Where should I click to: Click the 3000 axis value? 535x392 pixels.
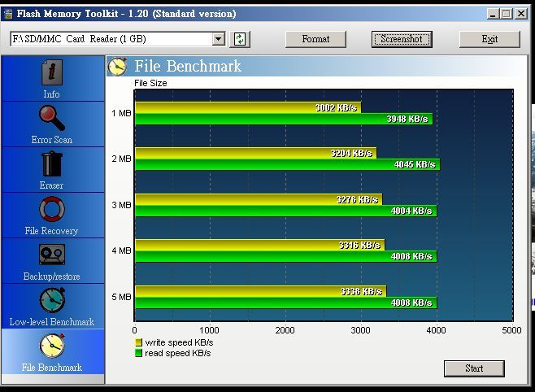click(361, 330)
